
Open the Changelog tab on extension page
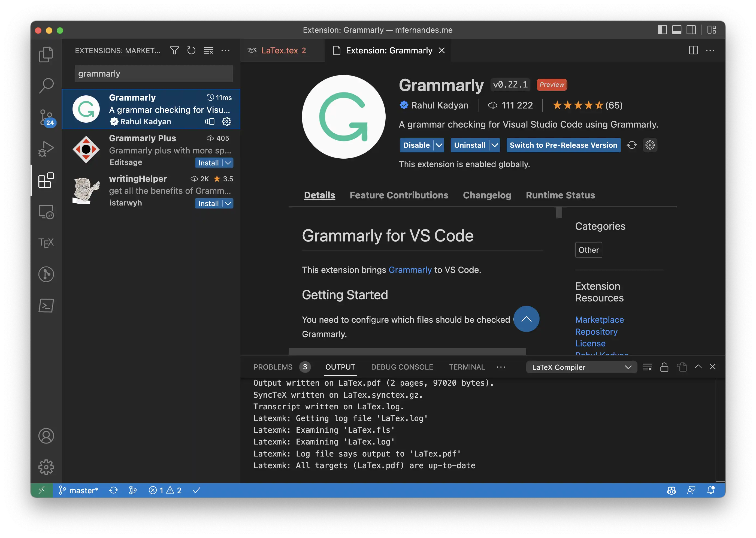[x=487, y=195]
